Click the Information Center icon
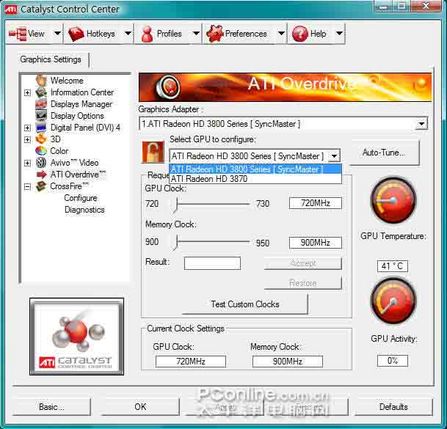This screenshot has width=447, height=429. point(41,92)
